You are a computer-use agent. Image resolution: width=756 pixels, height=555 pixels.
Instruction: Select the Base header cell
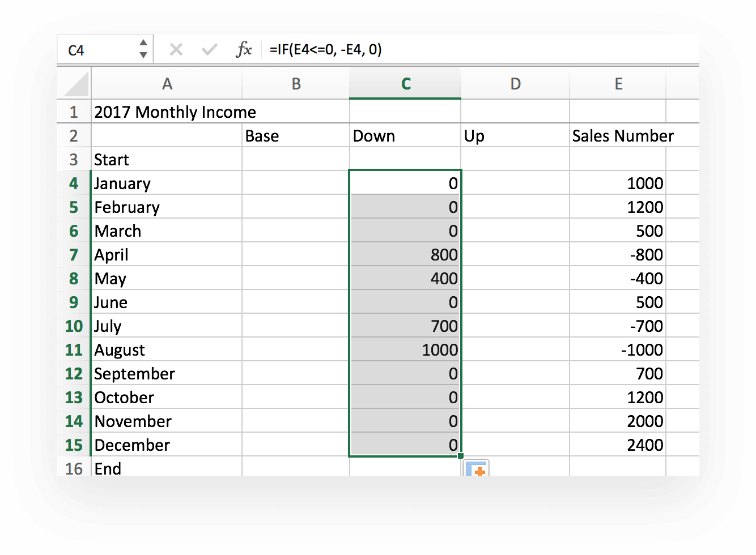296,135
